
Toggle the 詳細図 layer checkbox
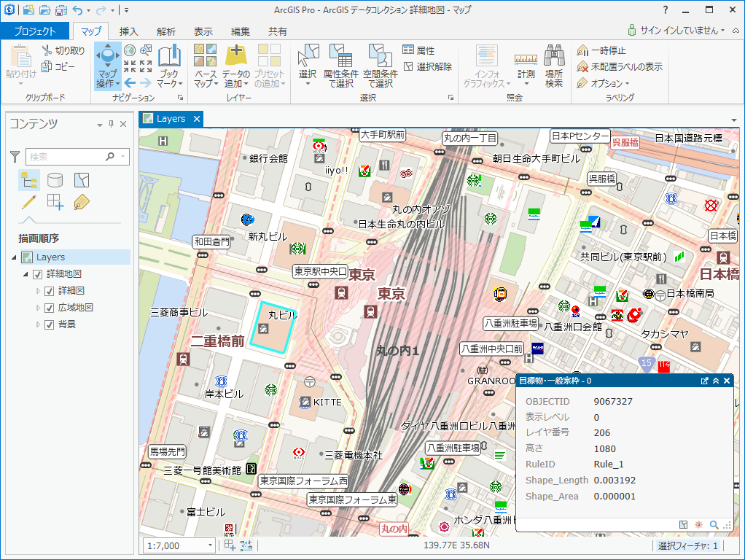point(49,292)
